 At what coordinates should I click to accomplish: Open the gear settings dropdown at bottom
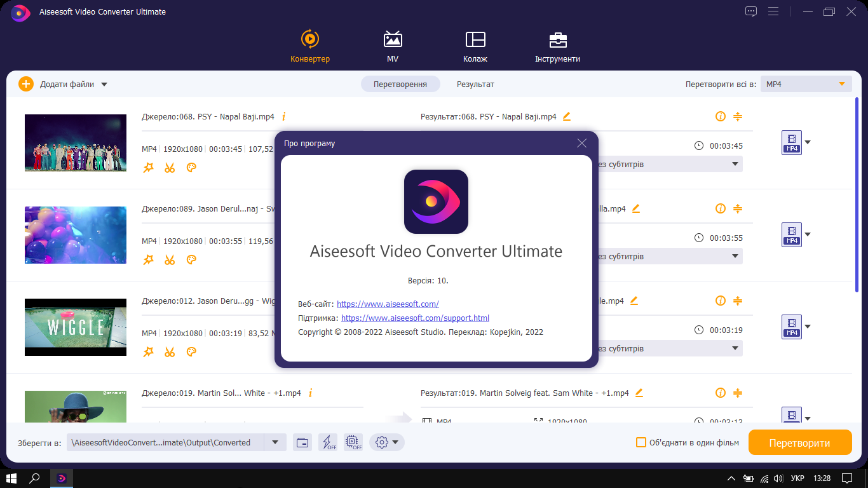[387, 442]
